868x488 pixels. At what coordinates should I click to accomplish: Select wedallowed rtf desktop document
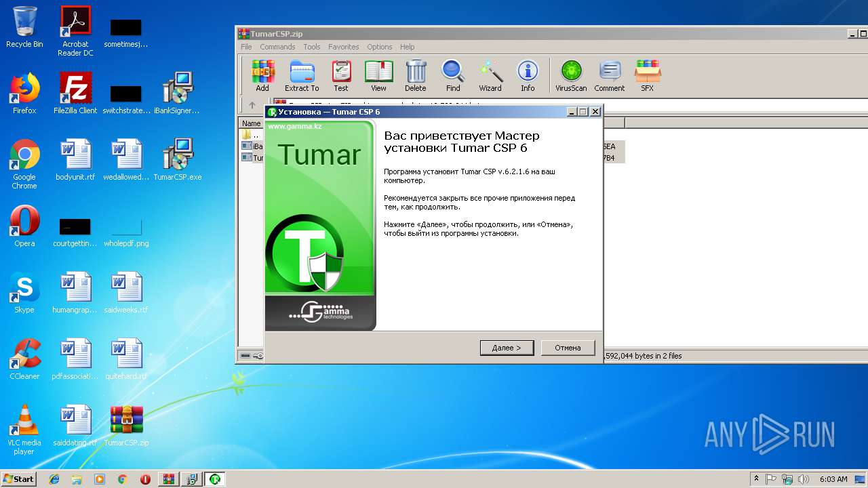(126, 160)
